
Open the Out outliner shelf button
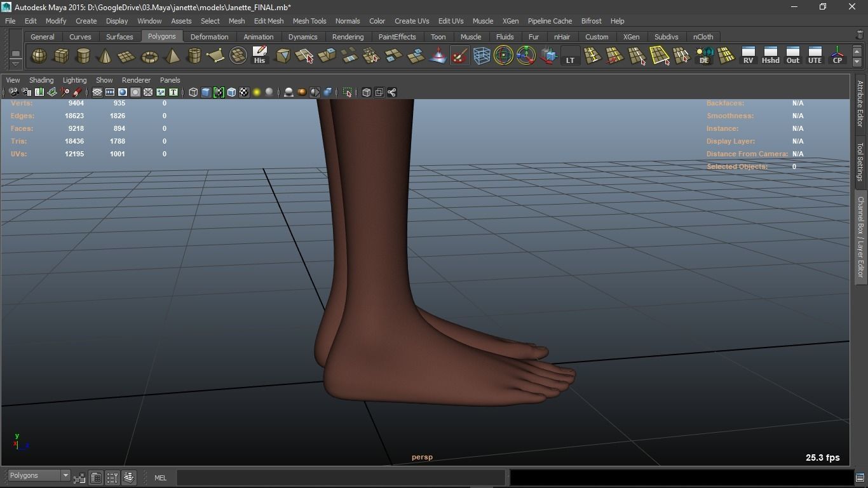792,56
